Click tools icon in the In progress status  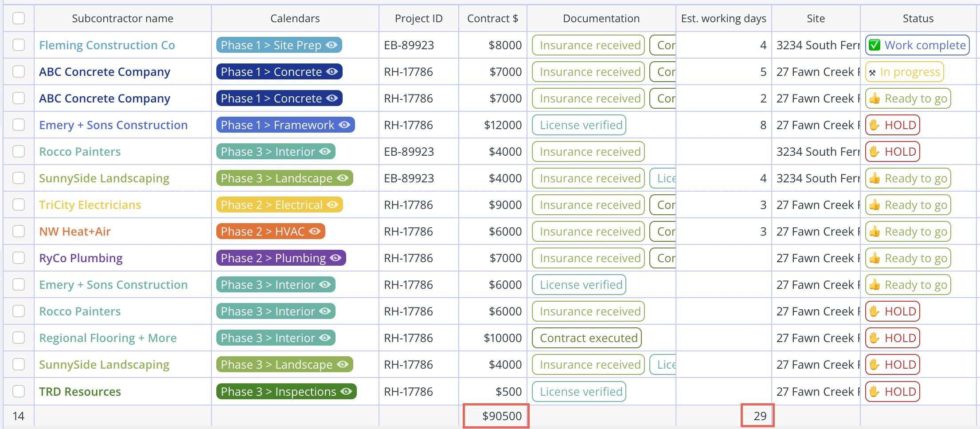872,72
